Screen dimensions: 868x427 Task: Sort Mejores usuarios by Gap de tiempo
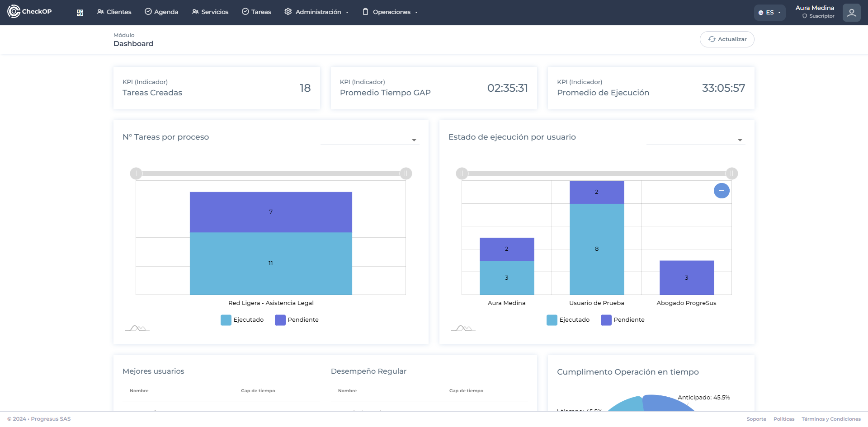pyautogui.click(x=258, y=391)
